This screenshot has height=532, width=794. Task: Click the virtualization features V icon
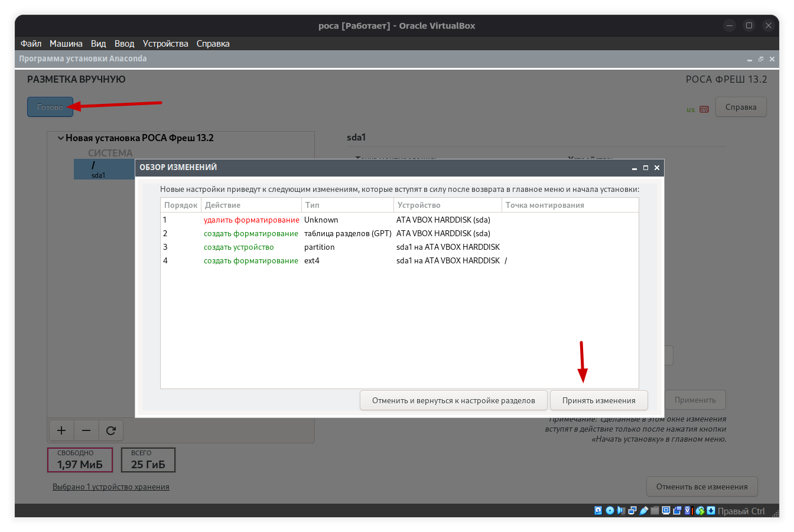tap(688, 511)
